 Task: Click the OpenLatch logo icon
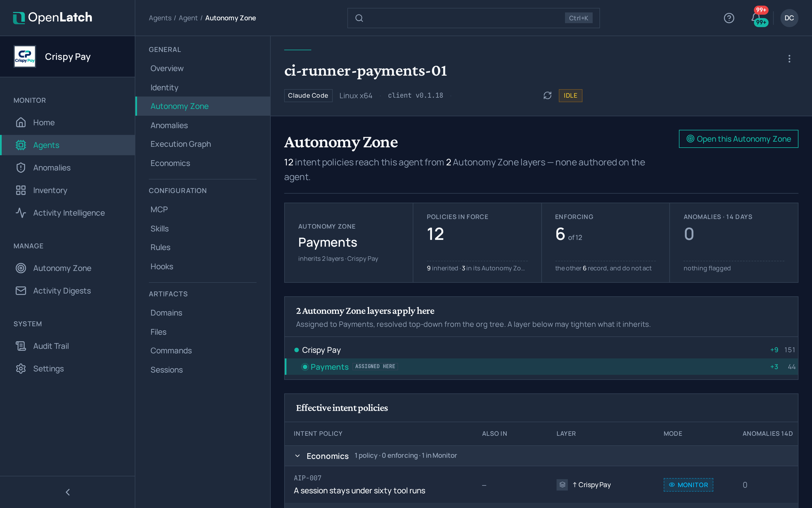pyautogui.click(x=19, y=18)
